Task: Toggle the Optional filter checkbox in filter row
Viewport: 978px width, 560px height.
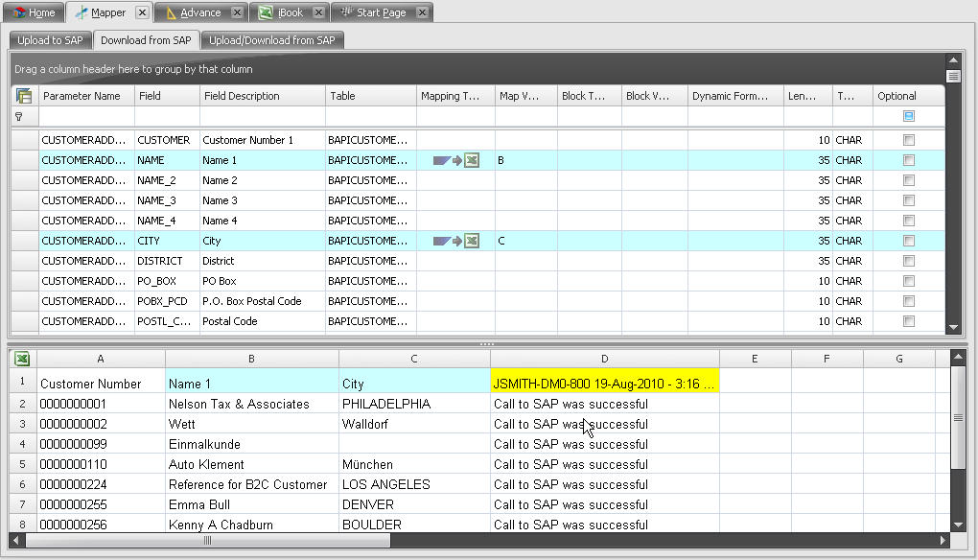Action: coord(908,116)
